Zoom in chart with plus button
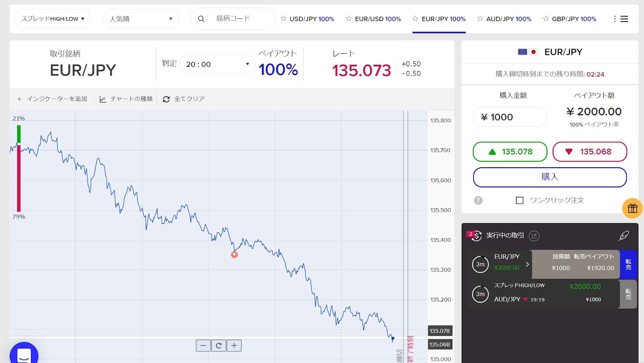 (234, 346)
